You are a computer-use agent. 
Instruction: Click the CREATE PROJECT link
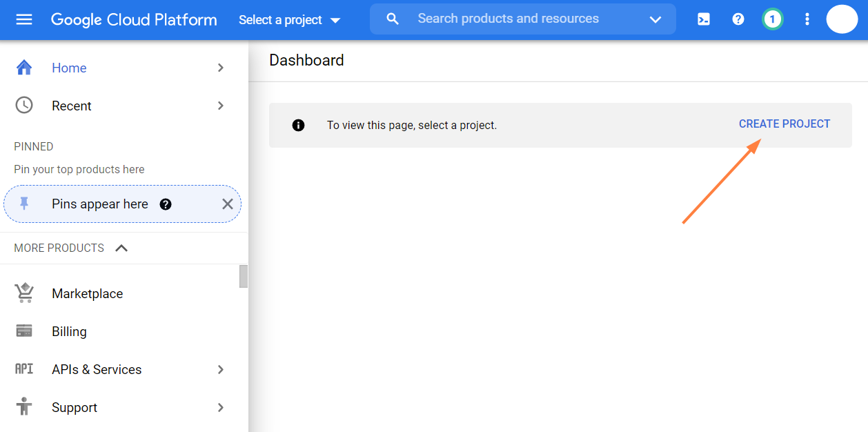pyautogui.click(x=785, y=124)
